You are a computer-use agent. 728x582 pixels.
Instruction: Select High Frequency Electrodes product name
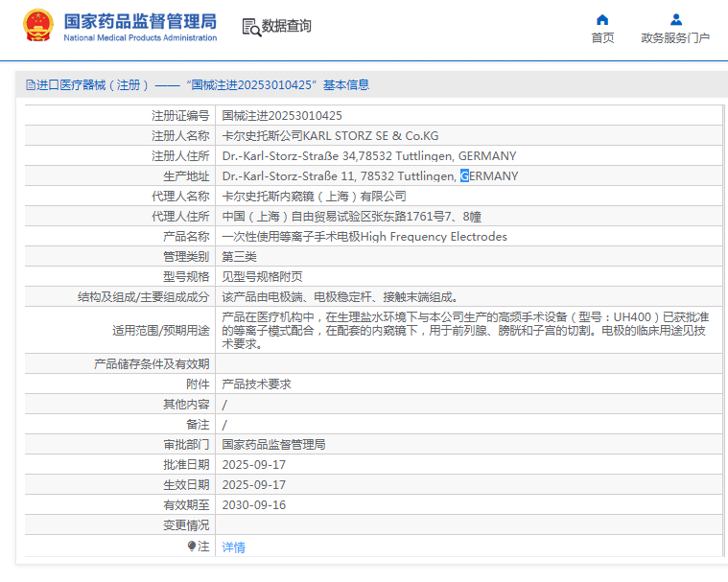pyautogui.click(x=364, y=237)
